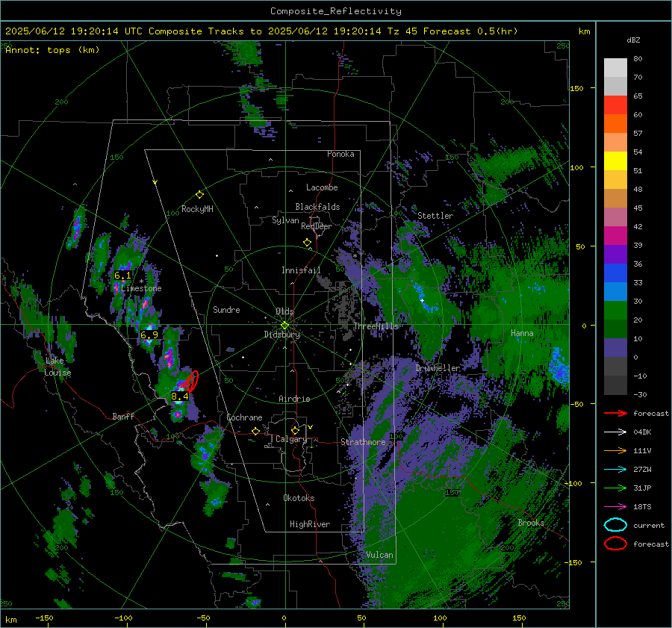Click the magenta 18TS arrow in legend
The image size is (672, 628).
[x=615, y=507]
